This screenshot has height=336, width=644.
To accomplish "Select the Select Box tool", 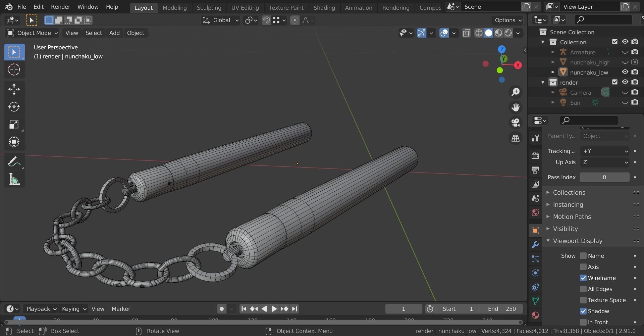I will pyautogui.click(x=14, y=52).
